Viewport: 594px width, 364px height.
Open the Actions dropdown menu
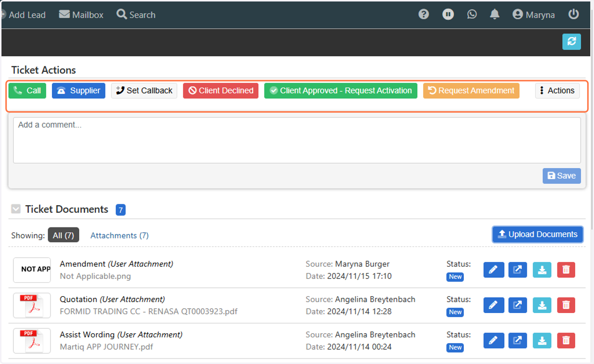[x=557, y=91]
